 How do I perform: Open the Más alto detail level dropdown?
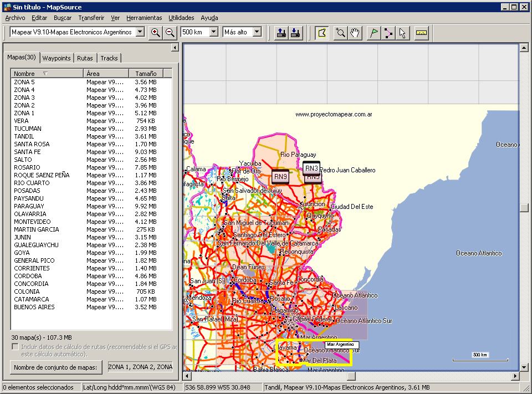point(257,32)
